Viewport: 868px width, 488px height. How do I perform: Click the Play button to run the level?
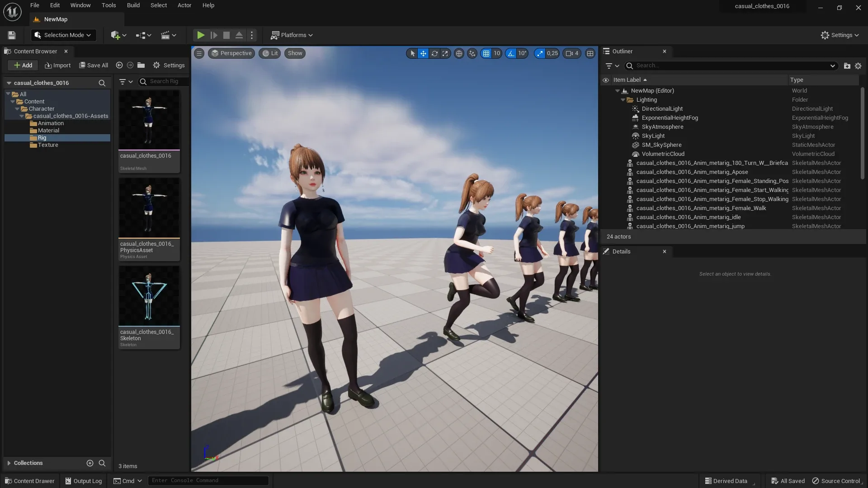(201, 35)
